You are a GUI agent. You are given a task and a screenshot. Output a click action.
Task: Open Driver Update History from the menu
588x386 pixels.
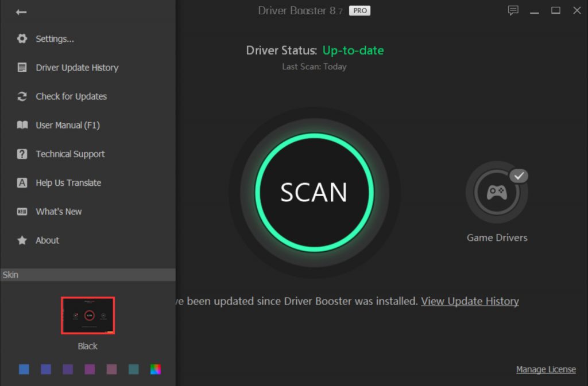77,68
